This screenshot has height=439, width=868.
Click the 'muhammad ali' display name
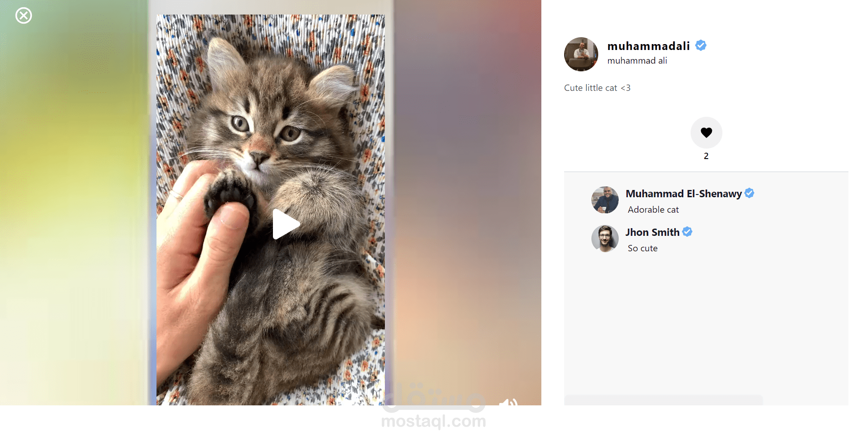click(x=637, y=60)
